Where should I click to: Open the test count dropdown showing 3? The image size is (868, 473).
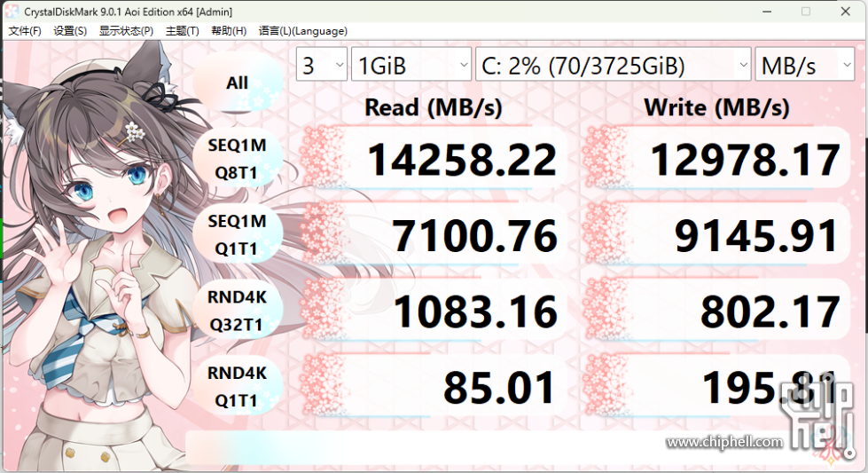point(322,64)
